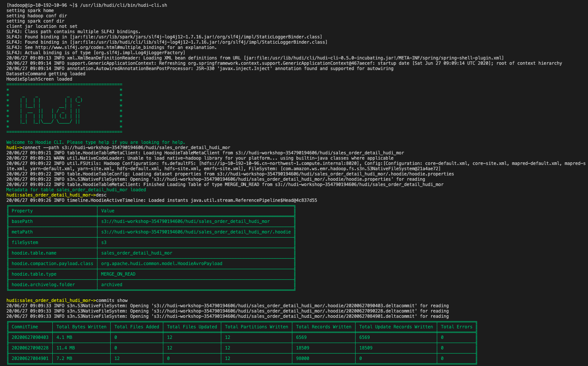Click the desc command at the prompt
Screen dimensions: 588x366
coord(101,195)
